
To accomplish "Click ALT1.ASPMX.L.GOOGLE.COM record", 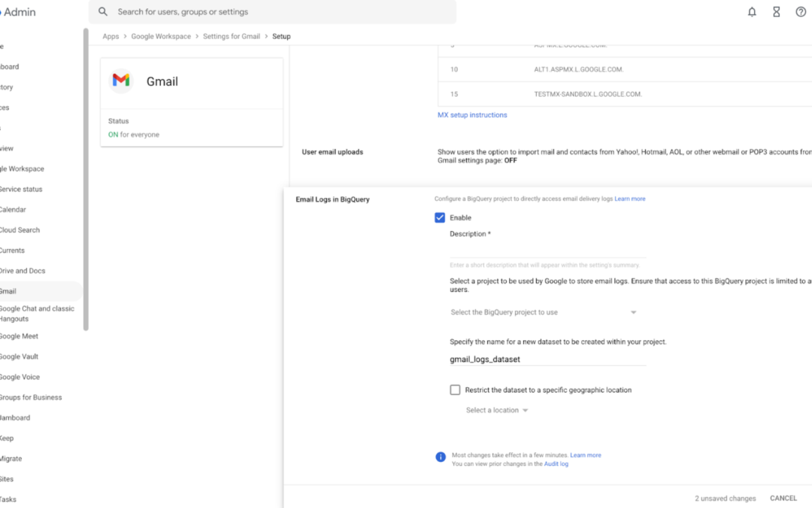I will (578, 69).
